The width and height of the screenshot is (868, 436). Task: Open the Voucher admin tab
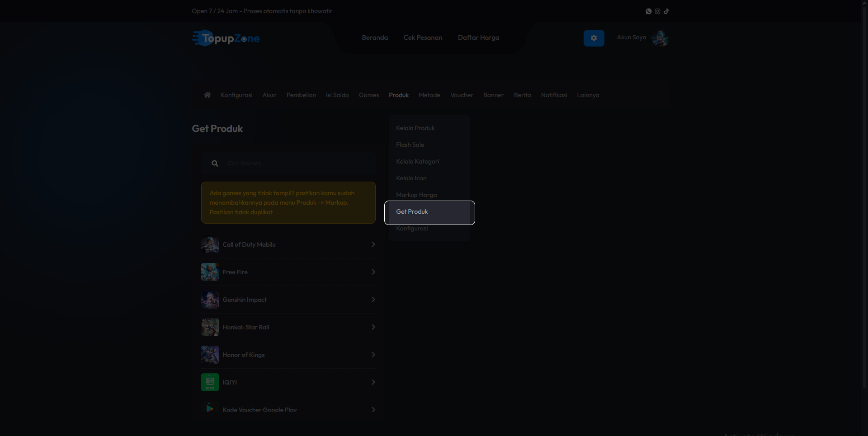coord(462,95)
